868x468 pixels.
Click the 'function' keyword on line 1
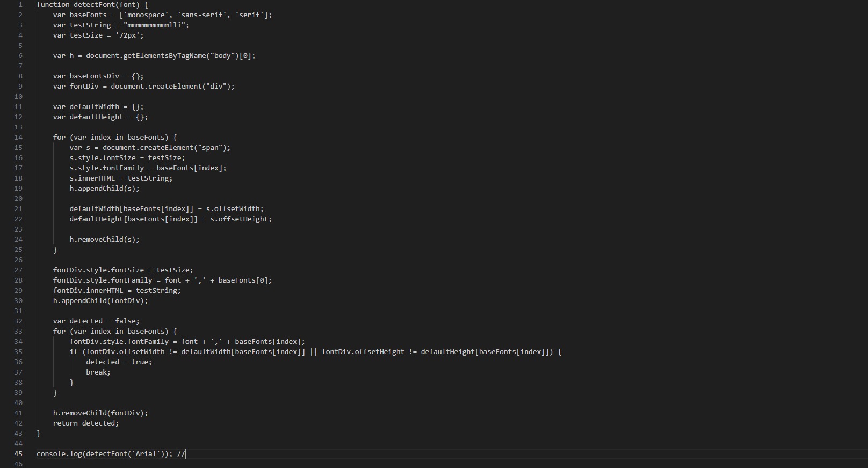pyautogui.click(x=53, y=4)
